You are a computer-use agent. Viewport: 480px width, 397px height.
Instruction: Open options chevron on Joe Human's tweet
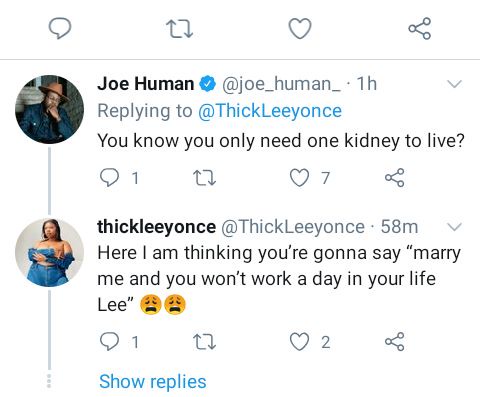[454, 84]
